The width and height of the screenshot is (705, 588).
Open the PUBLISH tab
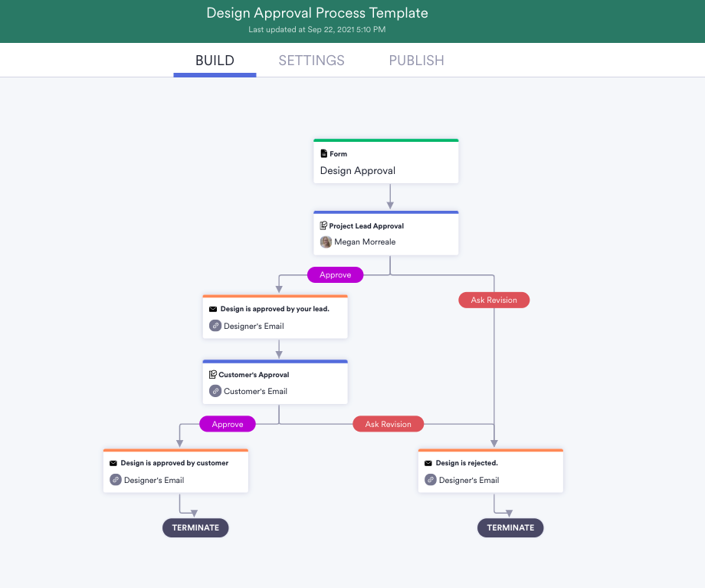(416, 61)
